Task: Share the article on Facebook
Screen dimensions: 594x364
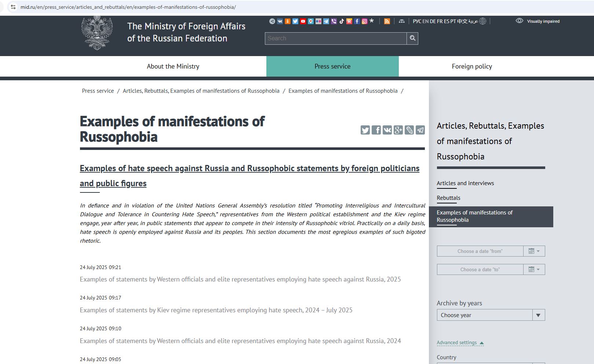Action: click(x=376, y=130)
